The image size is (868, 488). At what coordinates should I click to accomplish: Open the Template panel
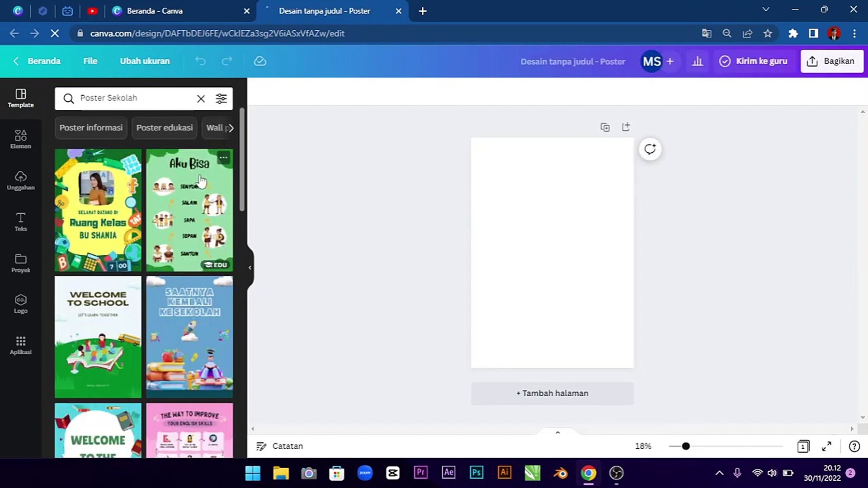point(20,98)
